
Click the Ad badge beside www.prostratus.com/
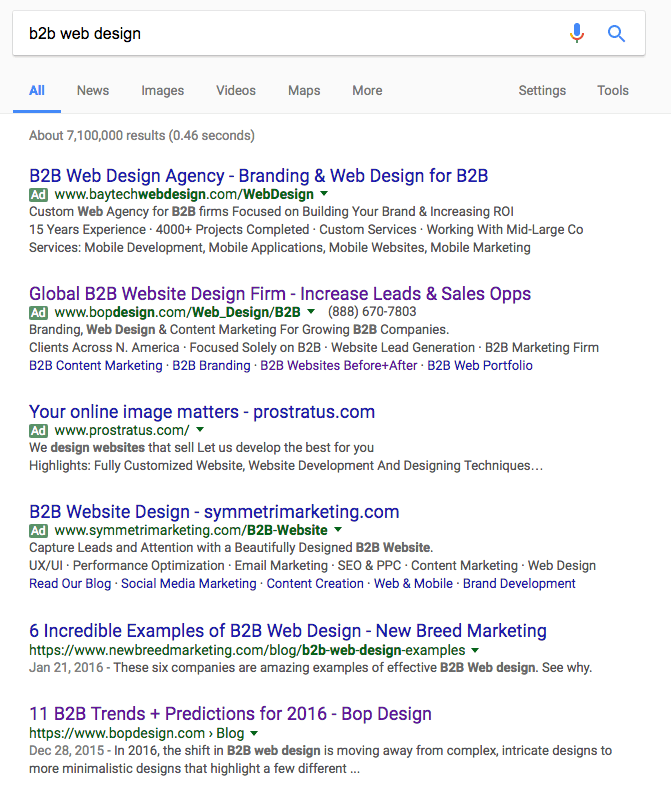click(38, 431)
